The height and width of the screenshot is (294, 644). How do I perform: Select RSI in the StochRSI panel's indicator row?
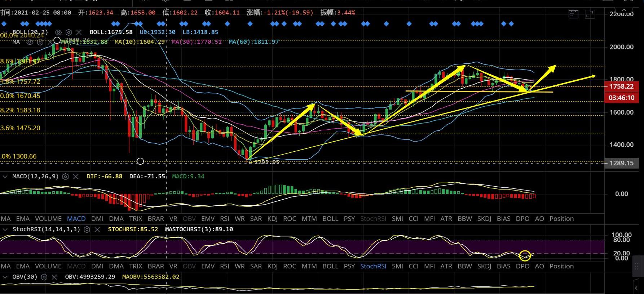click(x=224, y=266)
